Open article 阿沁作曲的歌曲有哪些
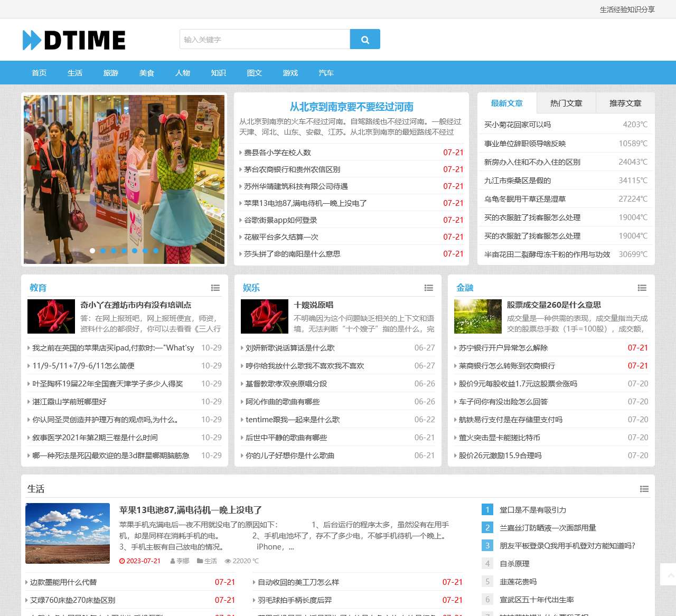Screen dimensions: 676x616 click(283, 402)
